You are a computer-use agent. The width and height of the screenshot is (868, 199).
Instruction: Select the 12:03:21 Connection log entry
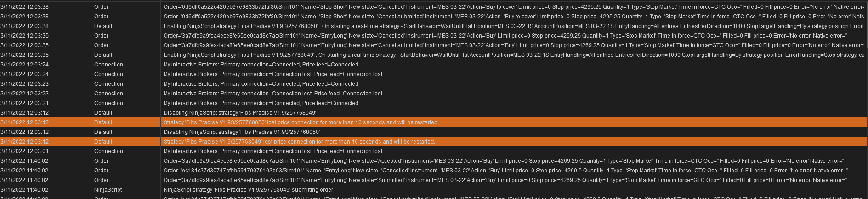(261, 103)
